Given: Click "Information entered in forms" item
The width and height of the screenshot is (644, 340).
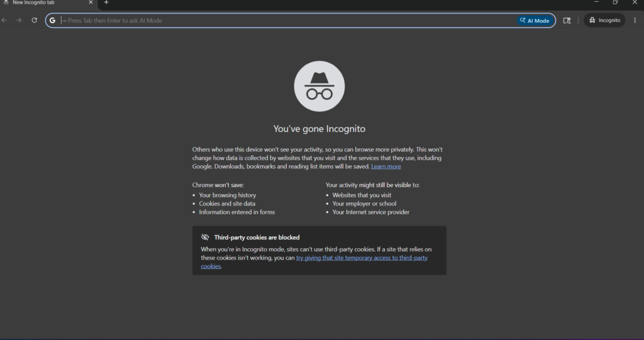Looking at the screenshot, I should (x=237, y=212).
